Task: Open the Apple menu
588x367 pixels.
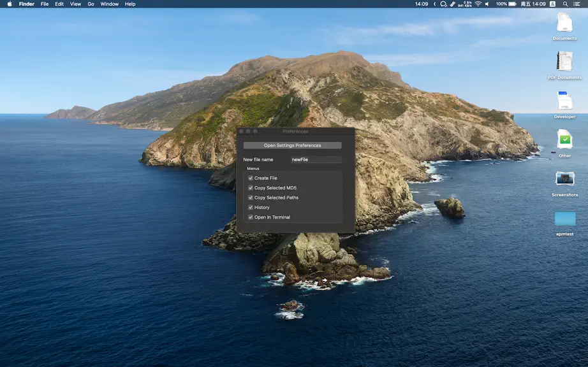Action: coord(10,4)
